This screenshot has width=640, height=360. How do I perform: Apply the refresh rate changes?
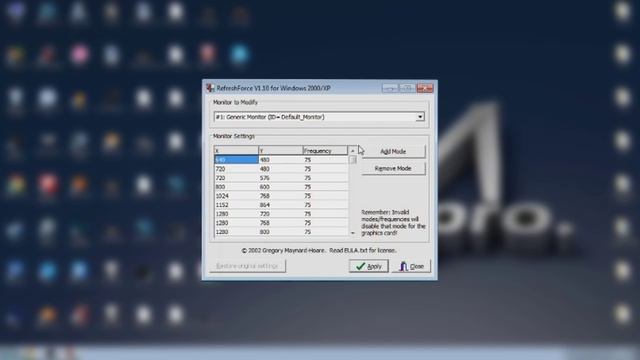(x=368, y=266)
